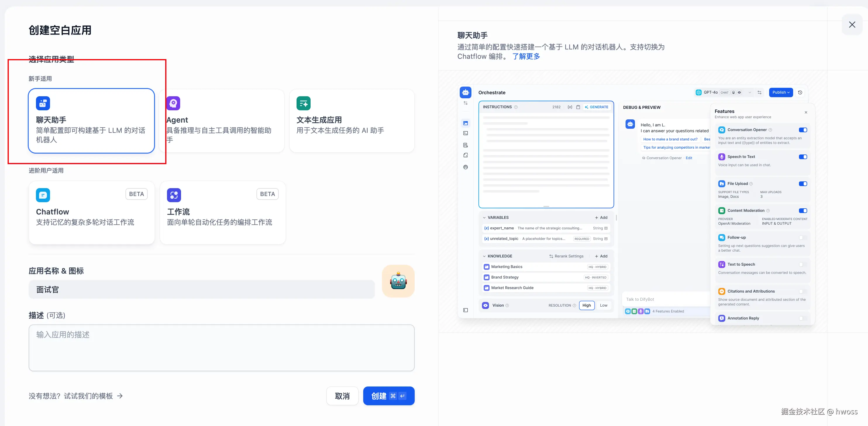Click the 没有想法？试试我们的模板 link
The image size is (868, 426).
click(x=75, y=396)
